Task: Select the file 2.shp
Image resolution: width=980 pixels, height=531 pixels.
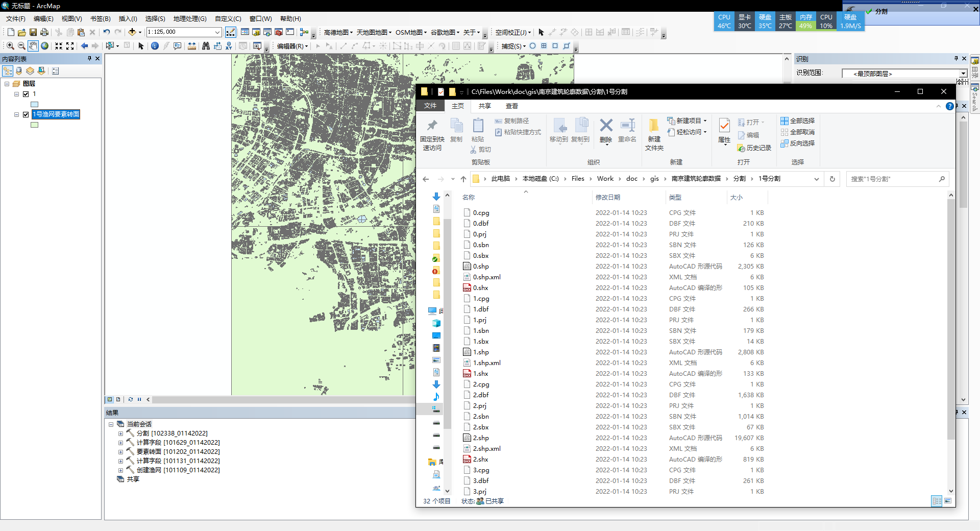Action: point(481,438)
